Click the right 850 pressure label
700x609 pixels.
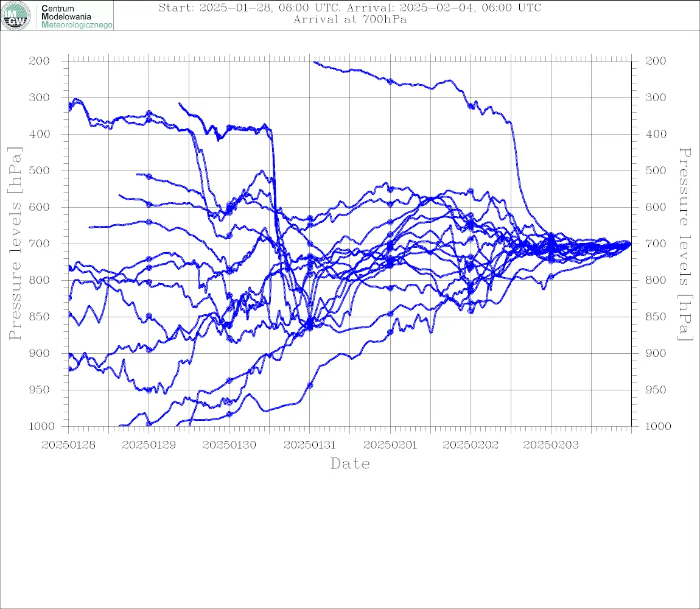tap(656, 317)
